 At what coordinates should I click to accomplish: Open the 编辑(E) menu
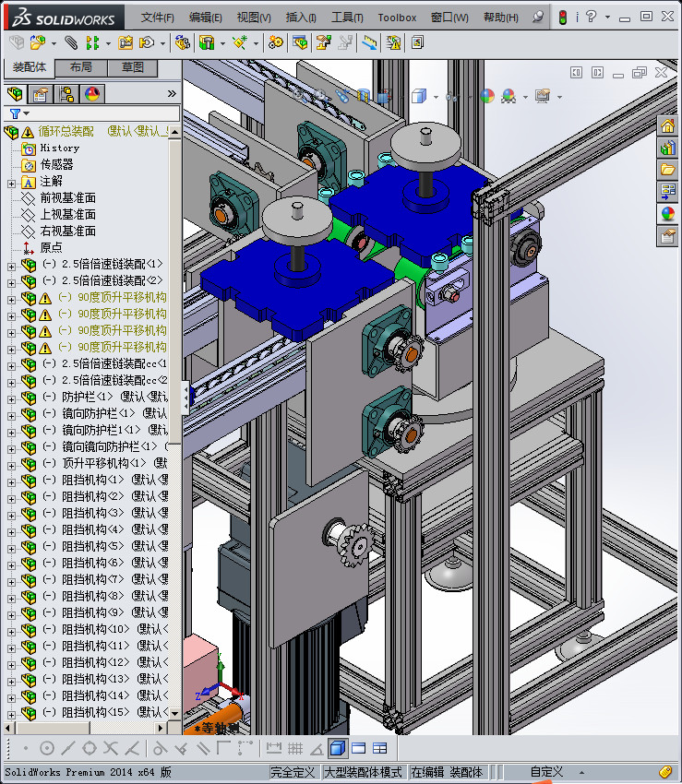[205, 18]
